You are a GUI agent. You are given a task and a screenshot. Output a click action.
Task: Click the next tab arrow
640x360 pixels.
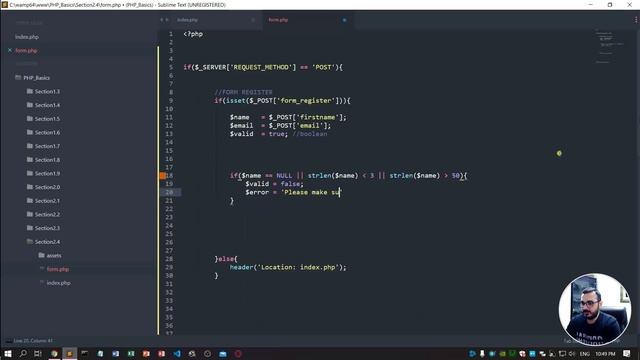tap(167, 20)
